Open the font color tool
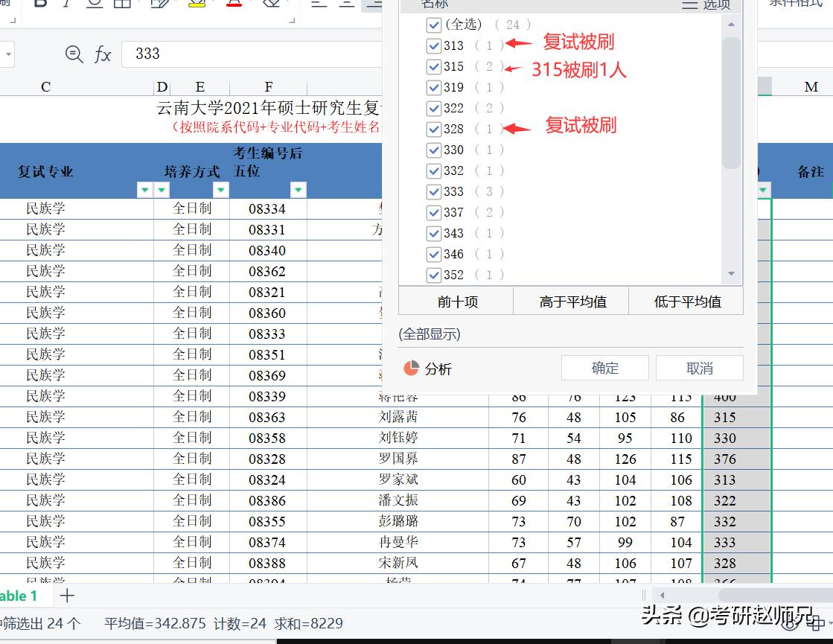 pyautogui.click(x=233, y=3)
